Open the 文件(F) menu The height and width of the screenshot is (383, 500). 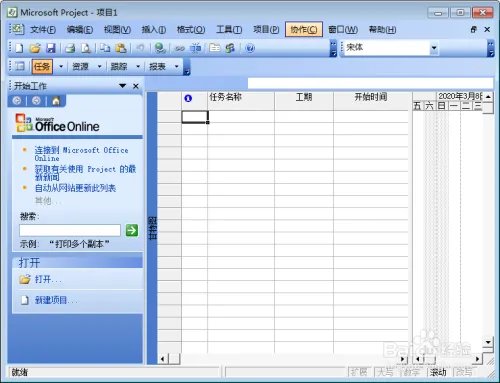tap(43, 30)
